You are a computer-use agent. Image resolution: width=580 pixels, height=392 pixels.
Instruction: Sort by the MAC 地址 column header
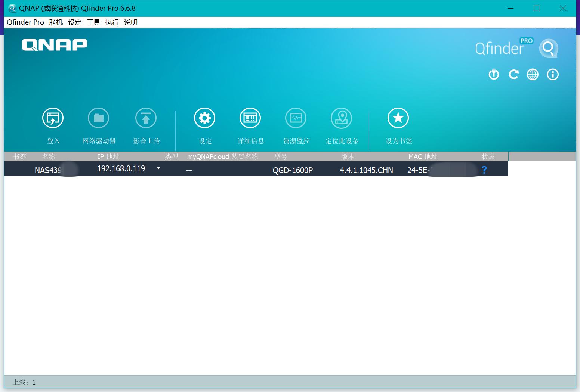(x=423, y=156)
